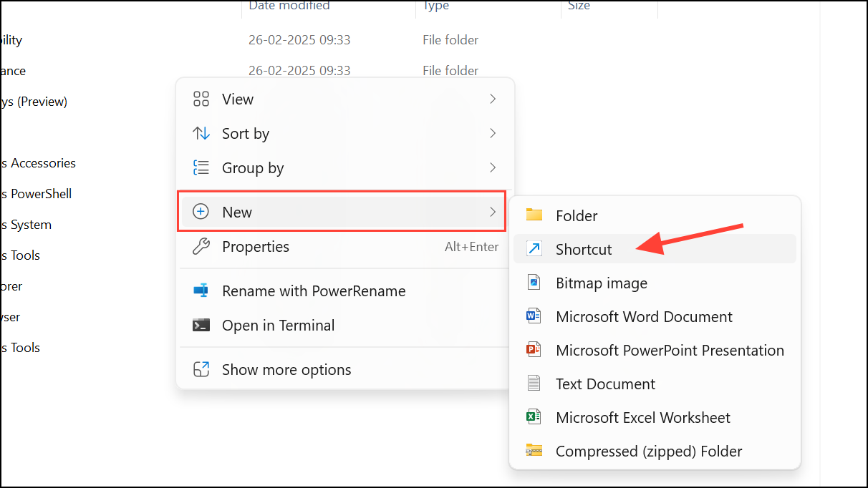Create a Microsoft Excel Worksheet
Image resolution: width=868 pixels, height=488 pixels.
(x=655, y=417)
